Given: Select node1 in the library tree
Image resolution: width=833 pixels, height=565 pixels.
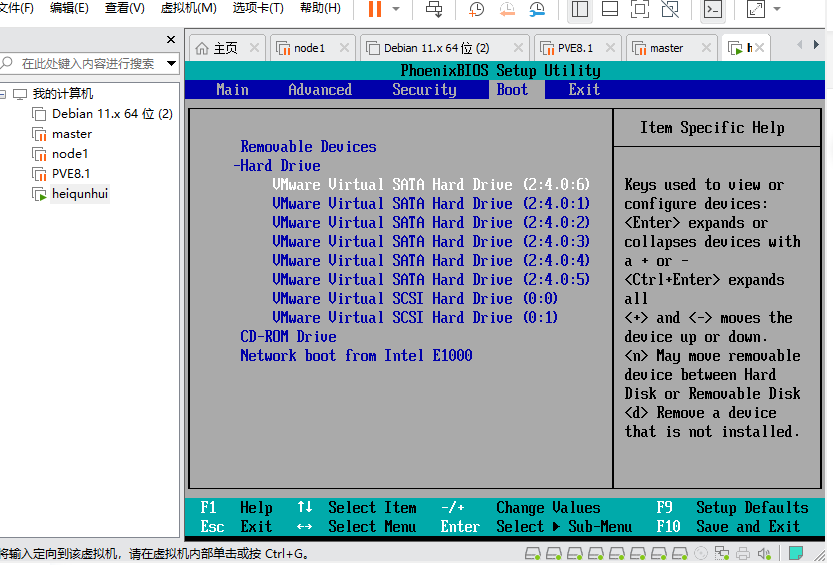Looking at the screenshot, I should 60,154.
